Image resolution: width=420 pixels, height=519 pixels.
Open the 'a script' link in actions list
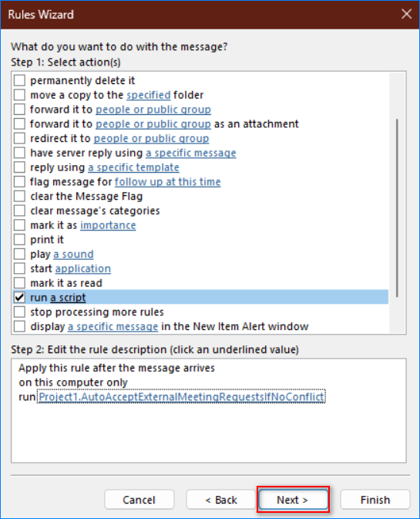click(x=68, y=298)
